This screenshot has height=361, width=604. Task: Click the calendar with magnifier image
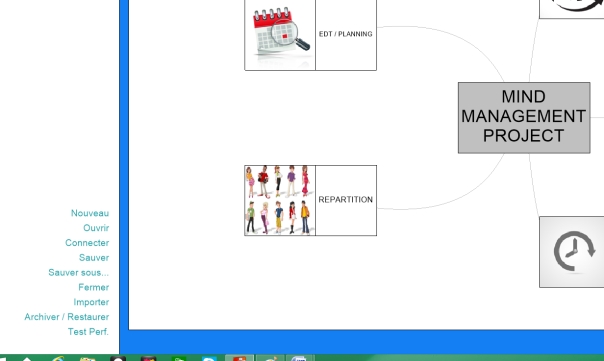(280, 35)
